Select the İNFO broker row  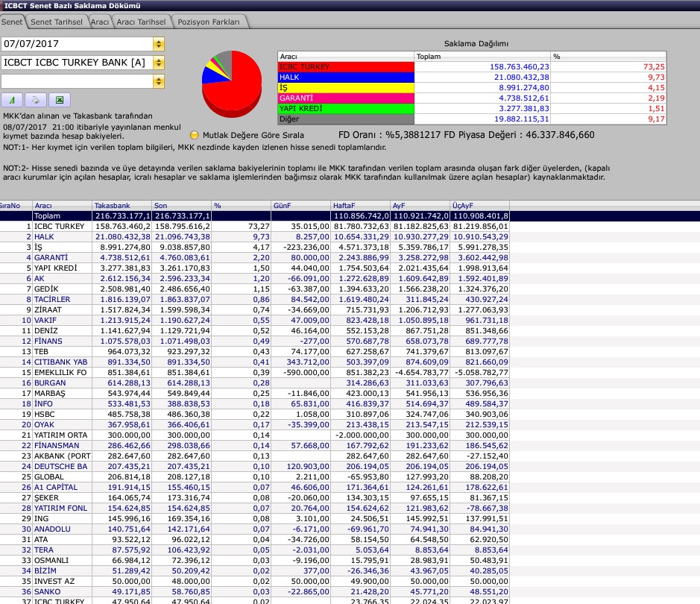[x=254, y=403]
